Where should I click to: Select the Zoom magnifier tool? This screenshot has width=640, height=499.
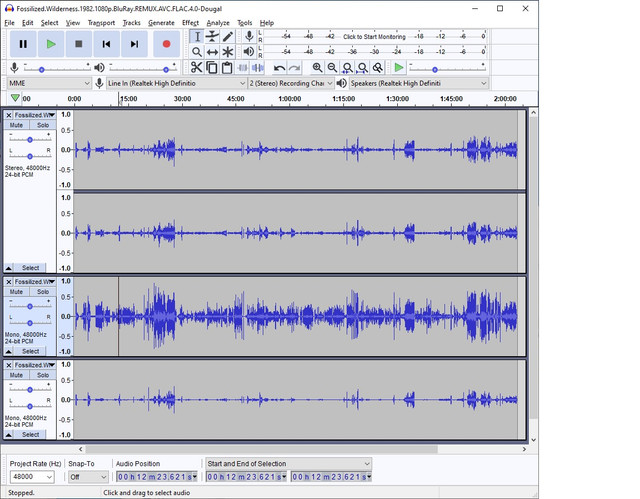point(197,52)
